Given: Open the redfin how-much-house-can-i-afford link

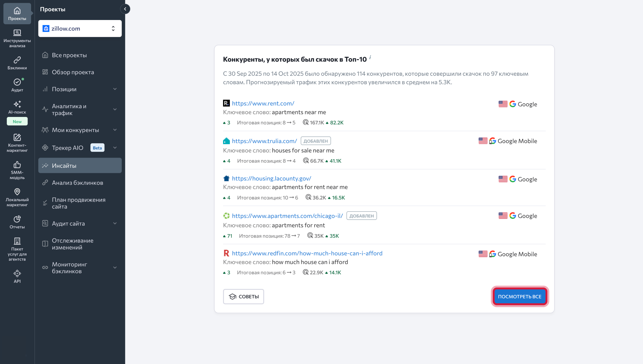Looking at the screenshot, I should coord(307,253).
